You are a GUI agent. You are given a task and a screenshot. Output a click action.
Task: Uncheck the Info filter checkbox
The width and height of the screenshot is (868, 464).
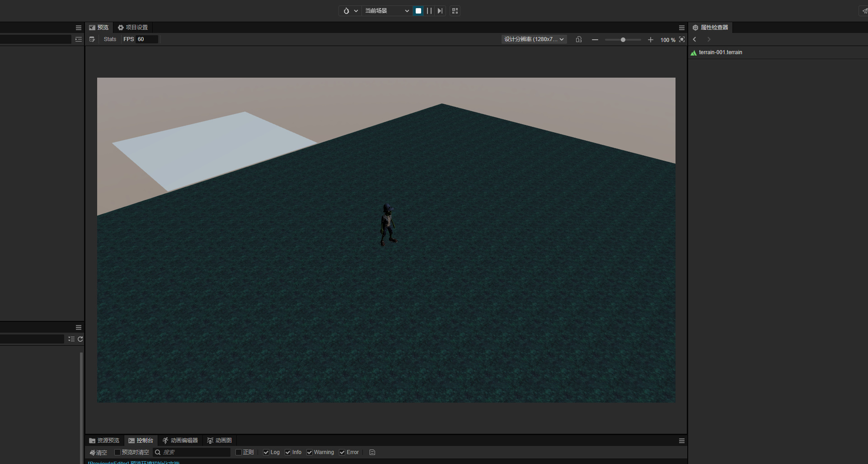pos(288,452)
